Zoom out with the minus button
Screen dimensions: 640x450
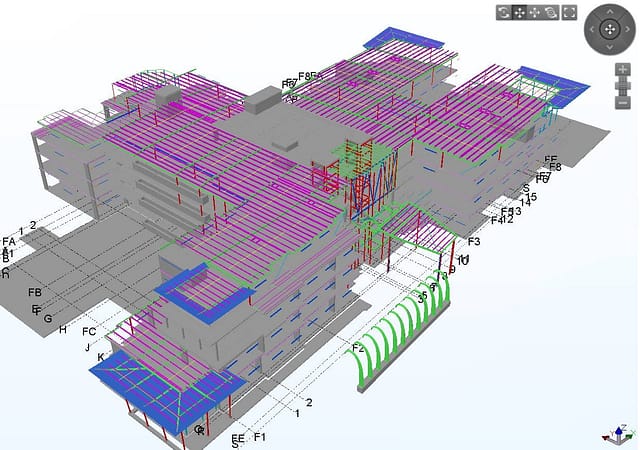[x=622, y=102]
